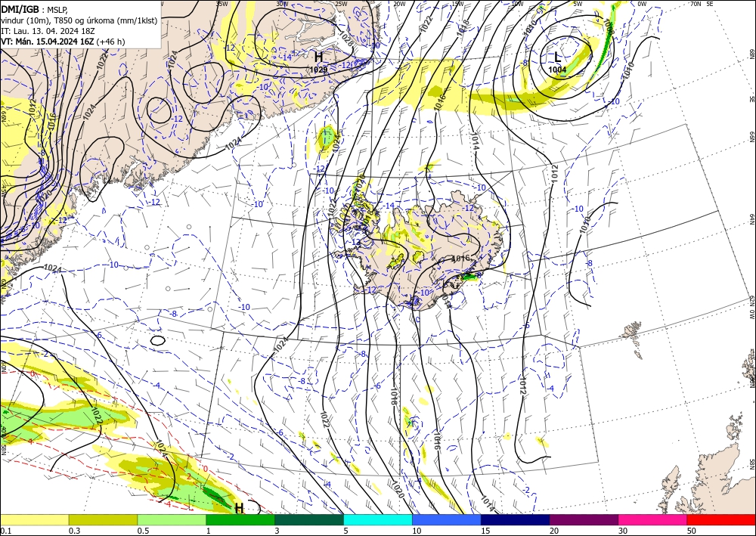Click the legend value '0.5'

tap(142, 531)
